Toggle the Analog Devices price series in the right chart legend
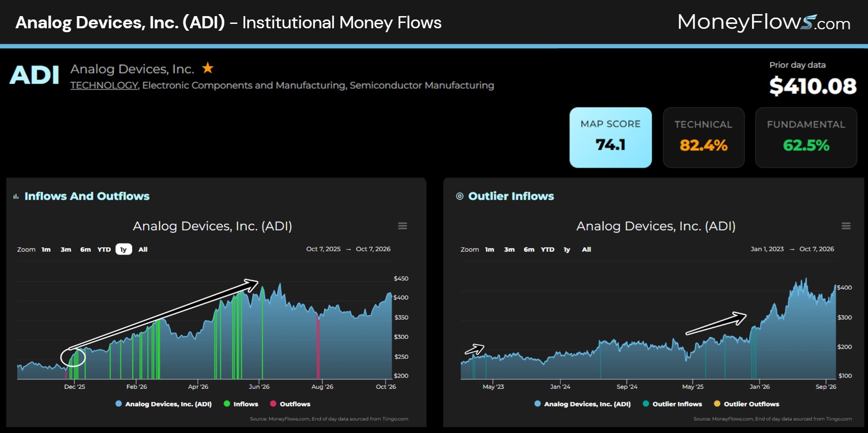 [x=582, y=404]
